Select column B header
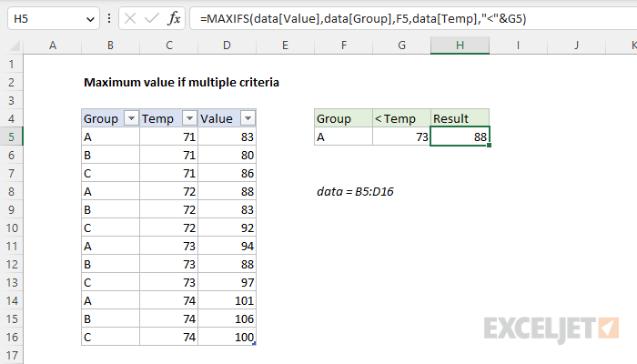The image size is (637, 364). pos(110,45)
